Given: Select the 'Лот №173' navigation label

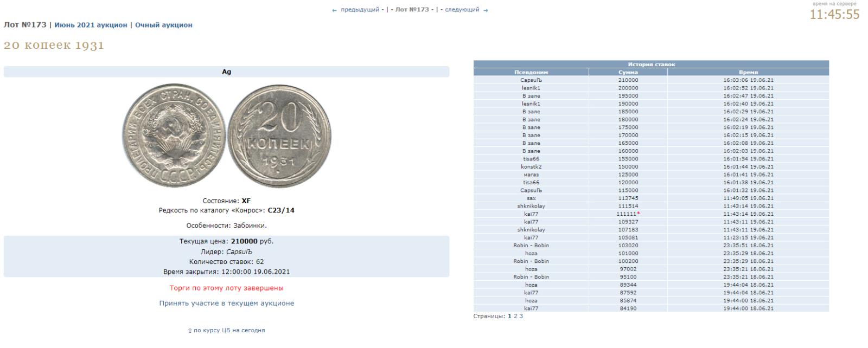Looking at the screenshot, I should tap(412, 10).
